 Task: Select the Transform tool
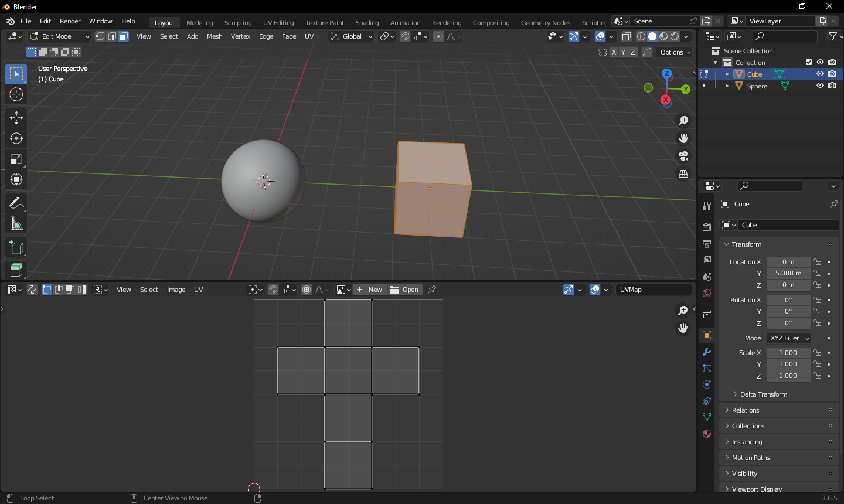(x=16, y=179)
